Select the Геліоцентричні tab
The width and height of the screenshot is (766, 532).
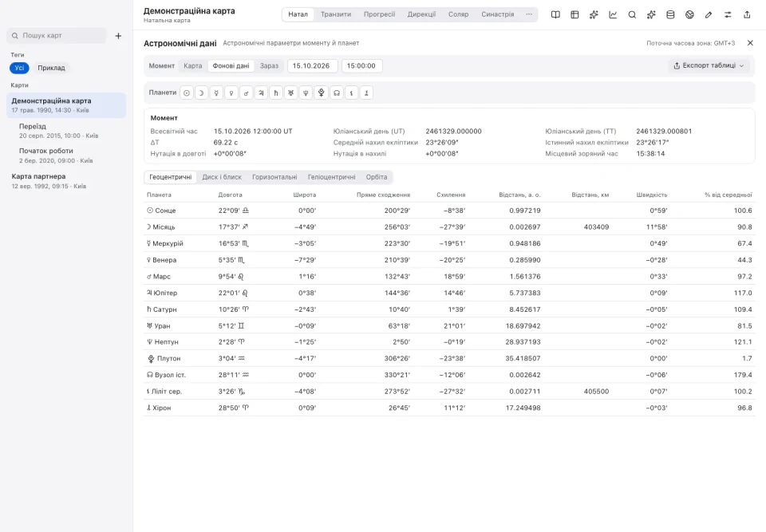pos(331,177)
